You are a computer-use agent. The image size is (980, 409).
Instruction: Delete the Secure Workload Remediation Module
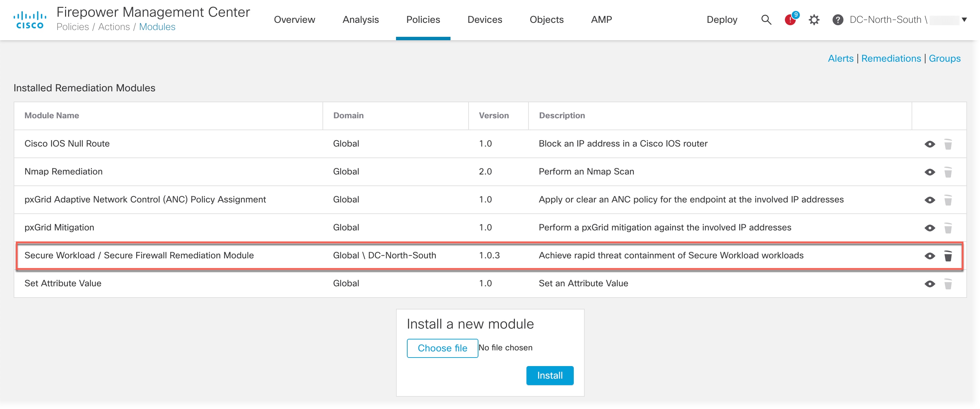pos(948,256)
